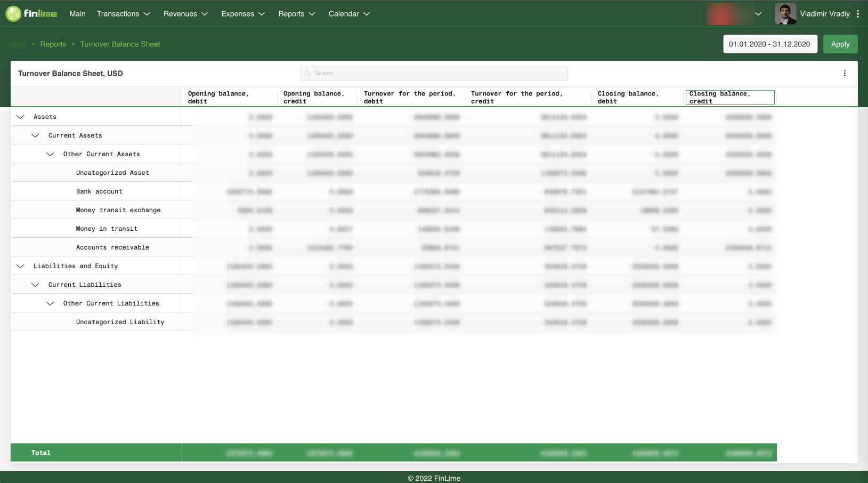Open the Transactions dropdown menu
868x483 pixels.
click(123, 14)
